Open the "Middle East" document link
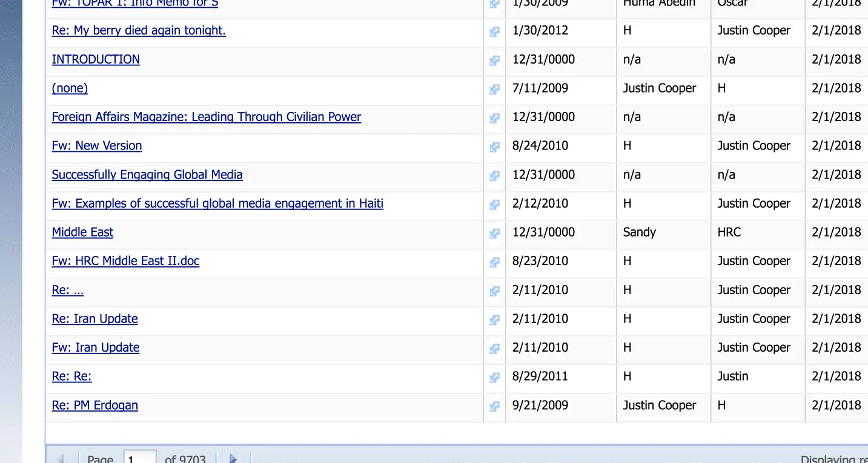868x463 pixels. pos(82,232)
